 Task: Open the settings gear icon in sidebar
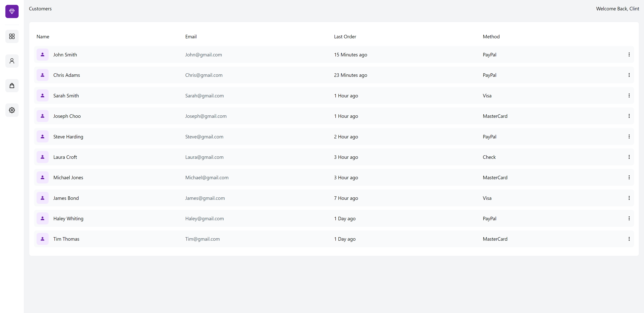pos(12,110)
